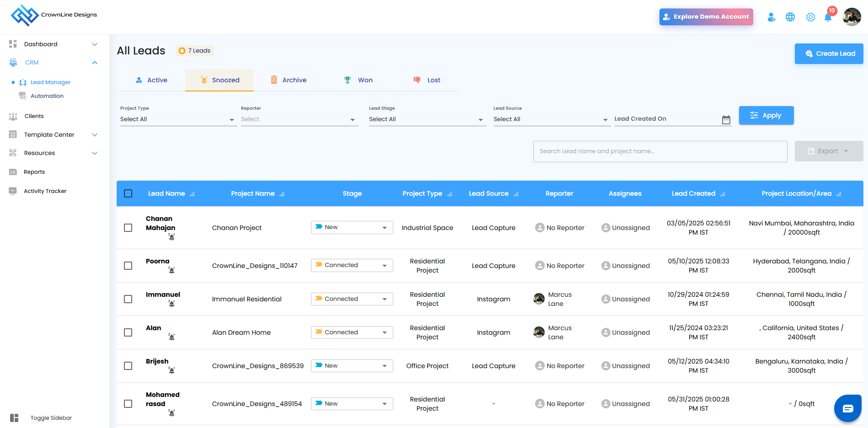
Task: Sort by Lead Created column icon
Action: tap(723, 194)
